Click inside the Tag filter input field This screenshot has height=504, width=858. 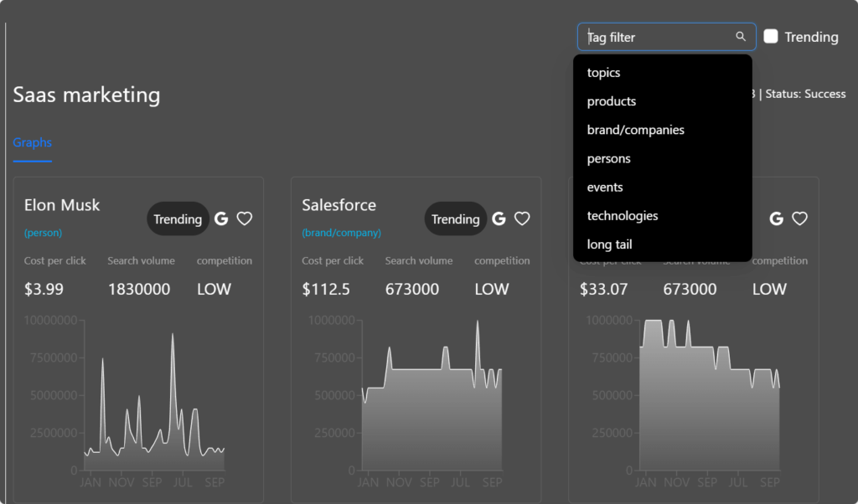pyautogui.click(x=654, y=37)
